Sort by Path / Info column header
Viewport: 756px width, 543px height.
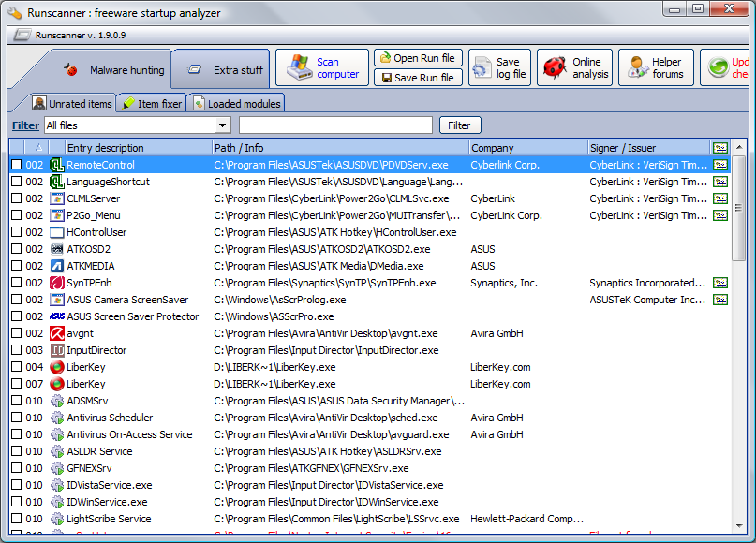pyautogui.click(x=340, y=147)
